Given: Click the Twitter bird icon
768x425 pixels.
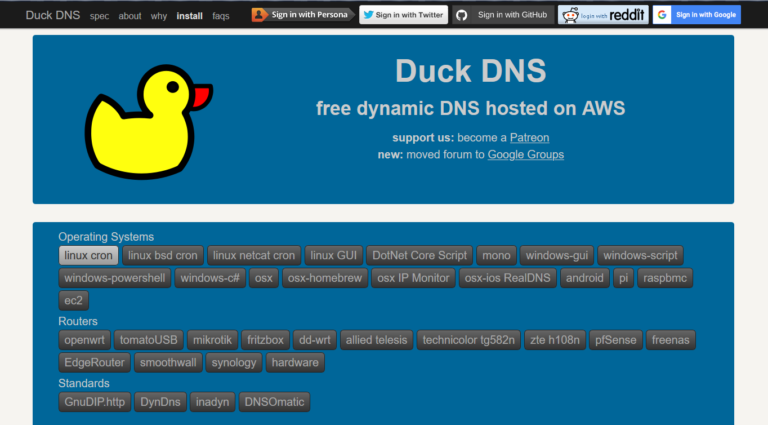Looking at the screenshot, I should 368,15.
